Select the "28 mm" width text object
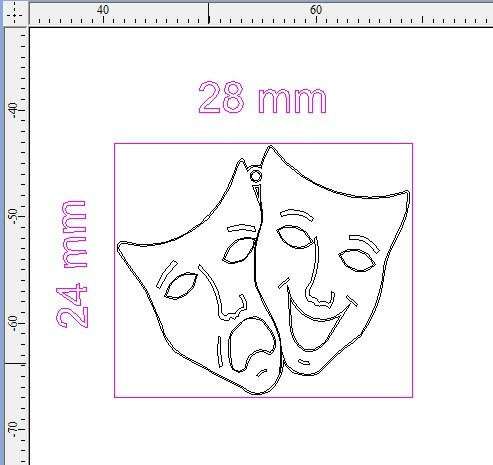Image resolution: width=493 pixels, height=465 pixels. point(263,97)
